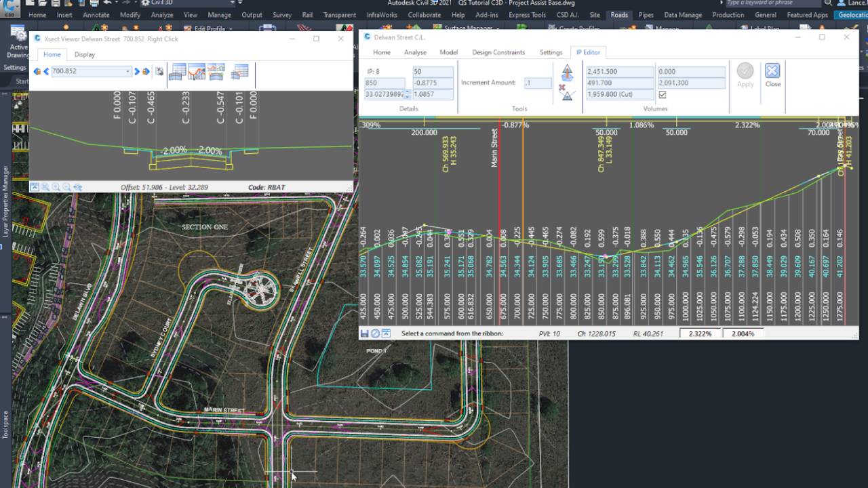Click 'Ch 1228.015' in the status bar
This screenshot has width=868, height=488.
click(596, 333)
